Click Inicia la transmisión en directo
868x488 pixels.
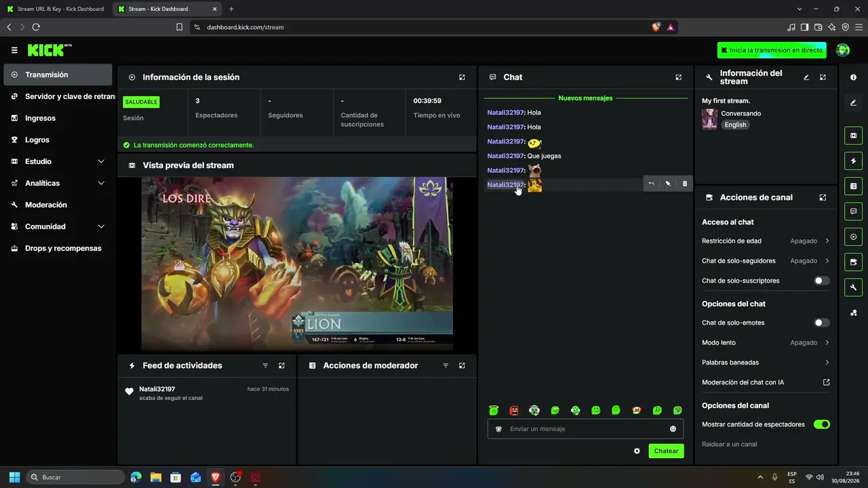pyautogui.click(x=772, y=50)
